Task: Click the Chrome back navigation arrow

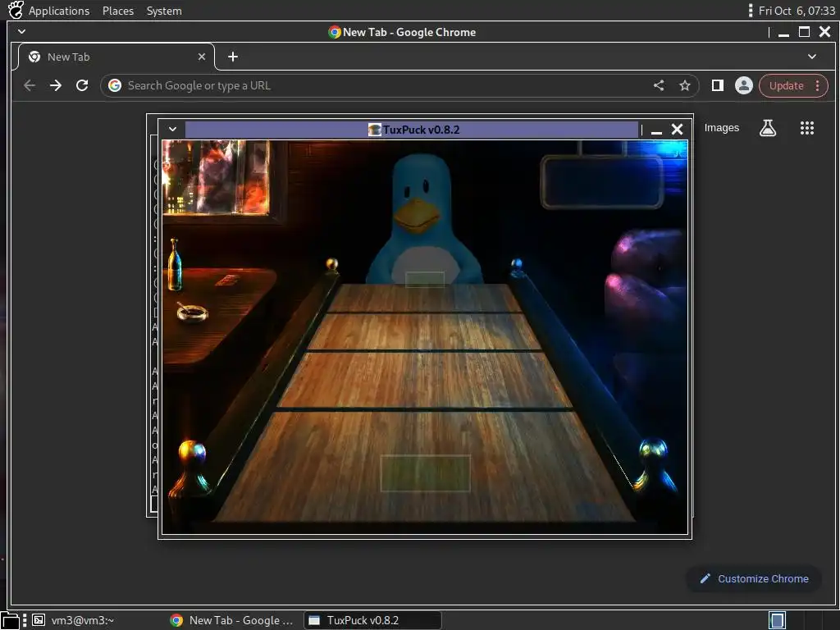Action: pos(30,85)
